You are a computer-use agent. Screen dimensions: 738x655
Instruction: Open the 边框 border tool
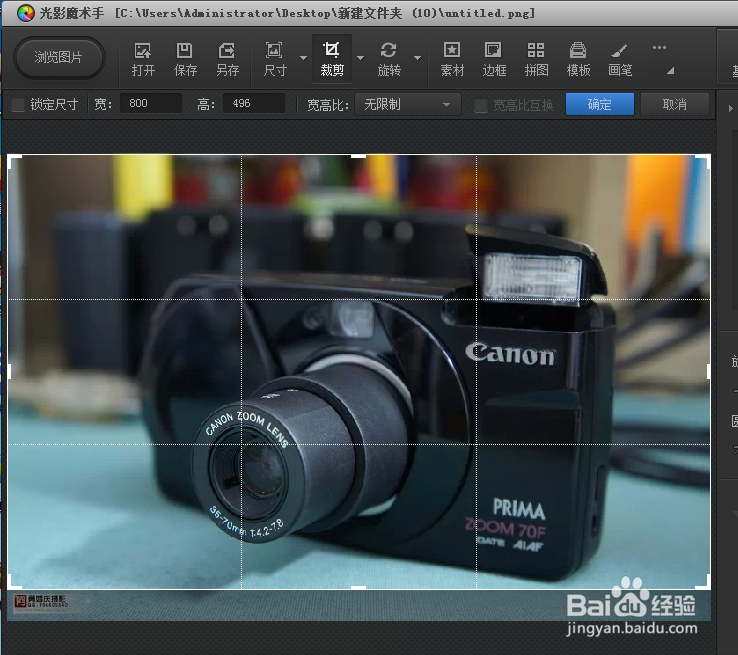point(494,59)
